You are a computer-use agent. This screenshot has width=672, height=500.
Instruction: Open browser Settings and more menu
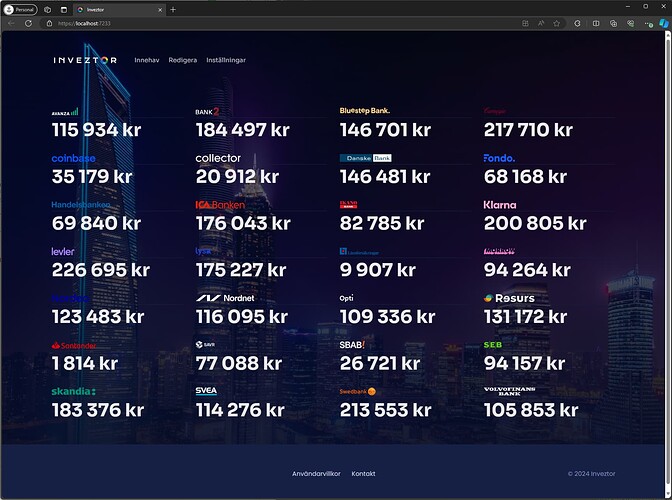[649, 24]
